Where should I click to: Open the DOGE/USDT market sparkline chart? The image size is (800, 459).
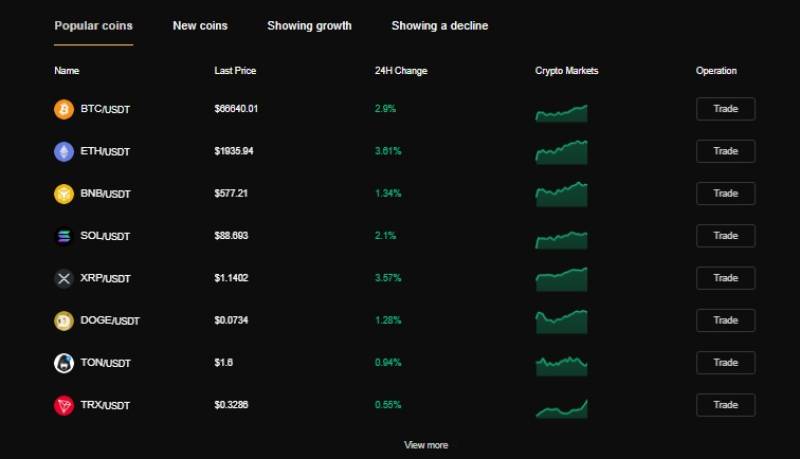(x=561, y=321)
